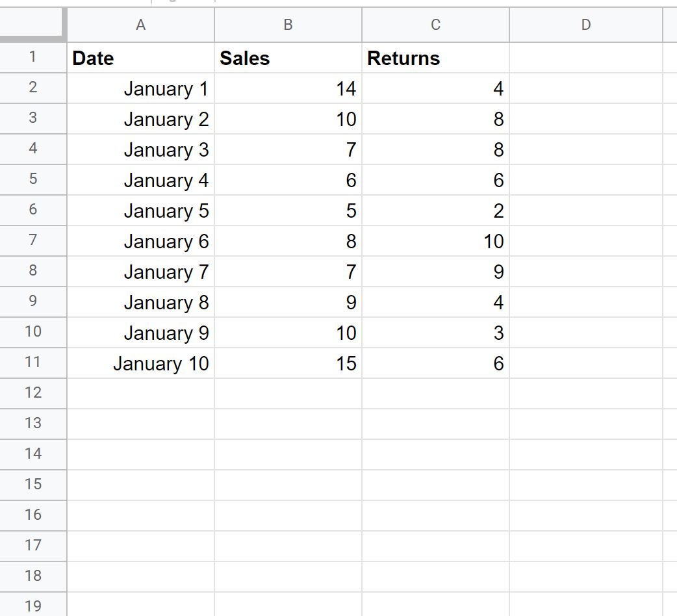Select column D header
The height and width of the screenshot is (616, 677).
[x=585, y=25]
